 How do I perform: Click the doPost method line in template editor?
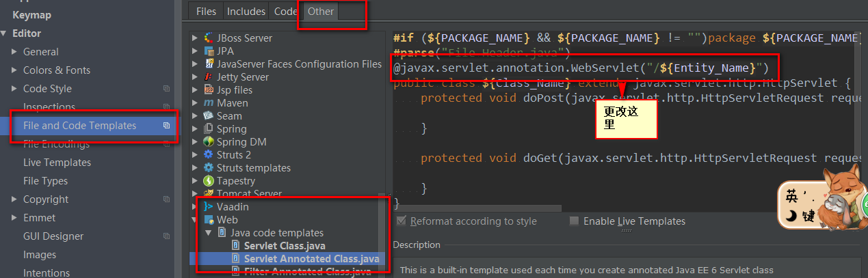coord(640,98)
